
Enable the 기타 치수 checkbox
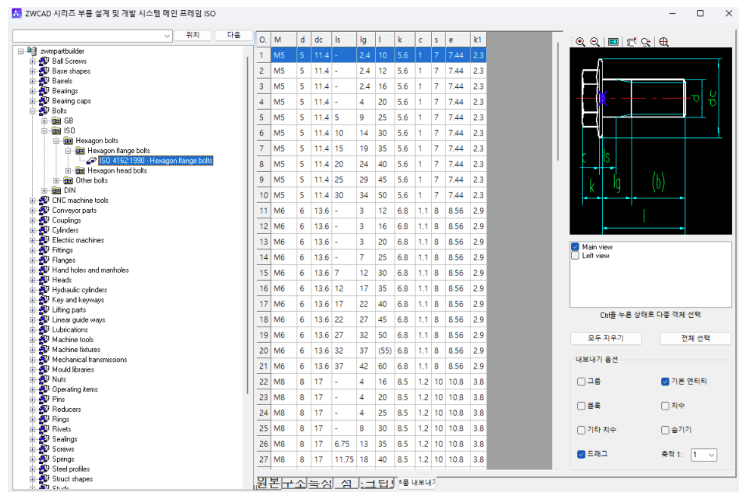(581, 430)
